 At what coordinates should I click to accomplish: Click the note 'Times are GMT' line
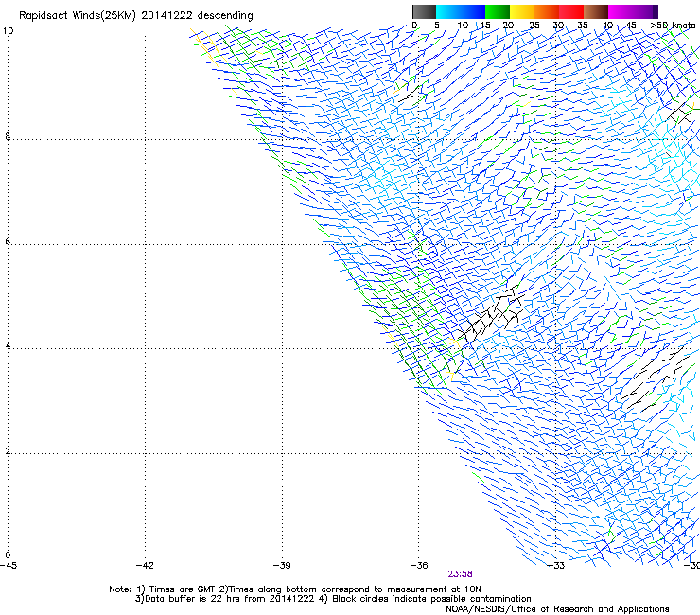click(294, 589)
